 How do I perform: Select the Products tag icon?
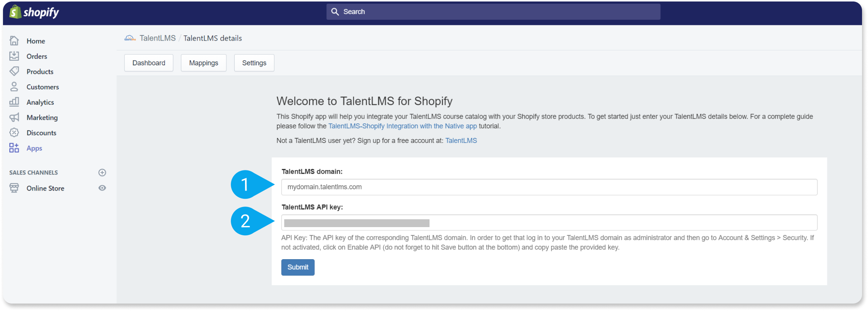click(x=14, y=71)
